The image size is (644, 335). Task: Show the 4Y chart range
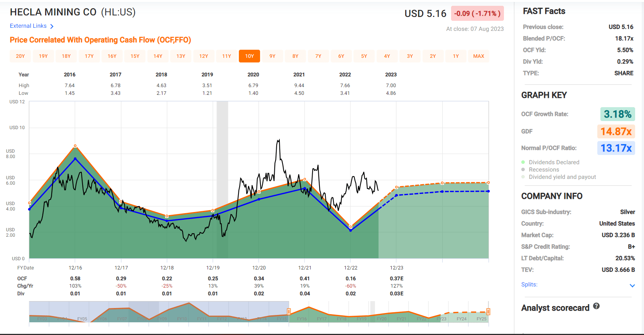coord(387,56)
